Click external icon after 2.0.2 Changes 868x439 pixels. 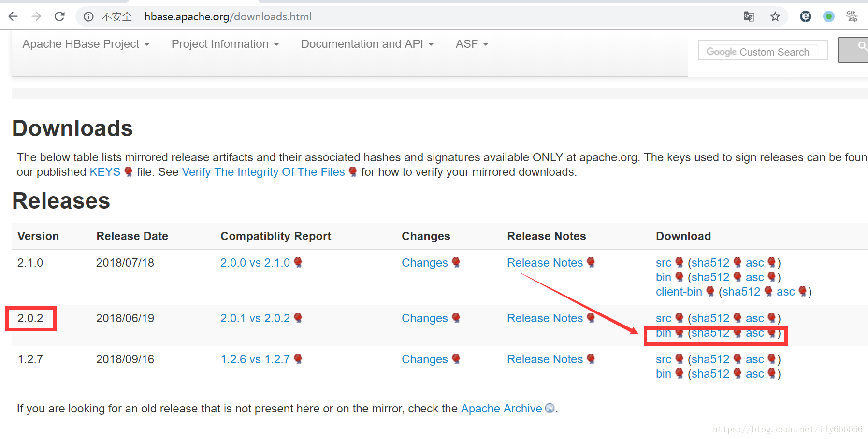(x=456, y=318)
